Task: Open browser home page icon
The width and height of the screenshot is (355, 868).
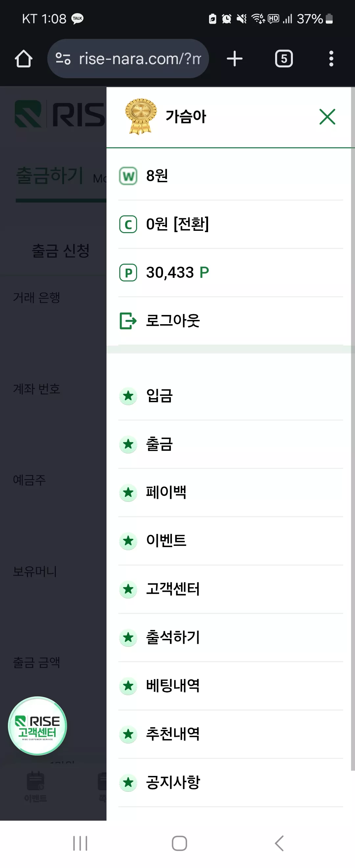Action: 24,59
